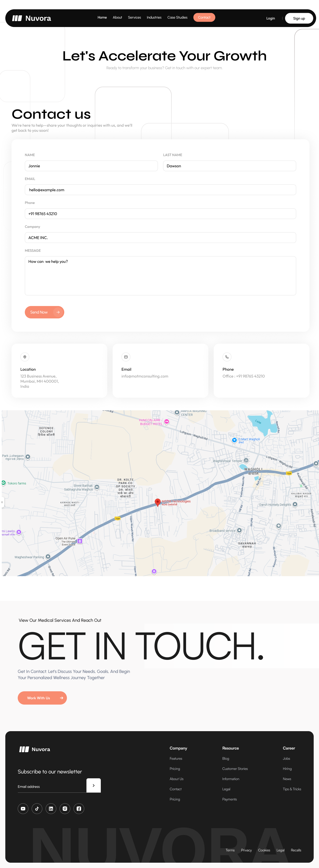Select the Industries nav item
The image size is (319, 868).
click(x=154, y=17)
